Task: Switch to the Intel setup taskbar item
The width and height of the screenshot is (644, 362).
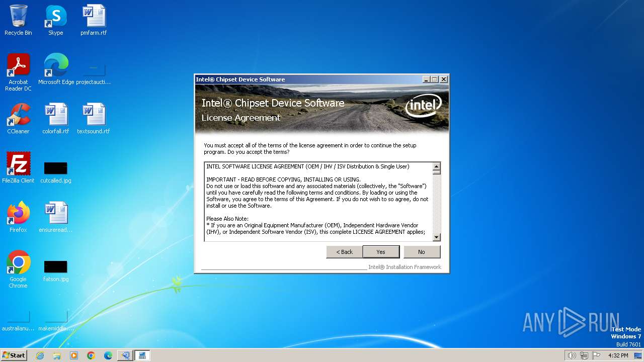Action: tap(125, 355)
